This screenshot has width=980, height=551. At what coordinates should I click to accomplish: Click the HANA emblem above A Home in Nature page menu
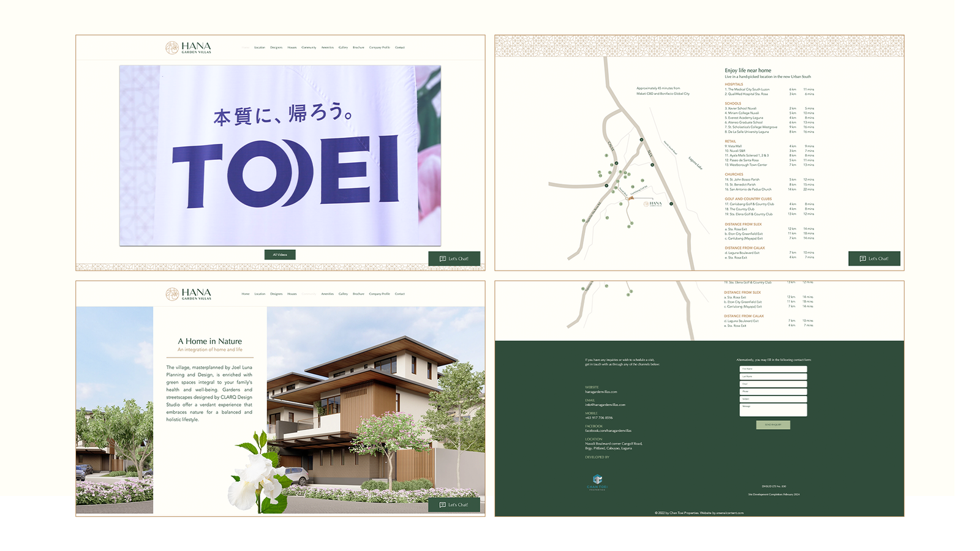173,293
